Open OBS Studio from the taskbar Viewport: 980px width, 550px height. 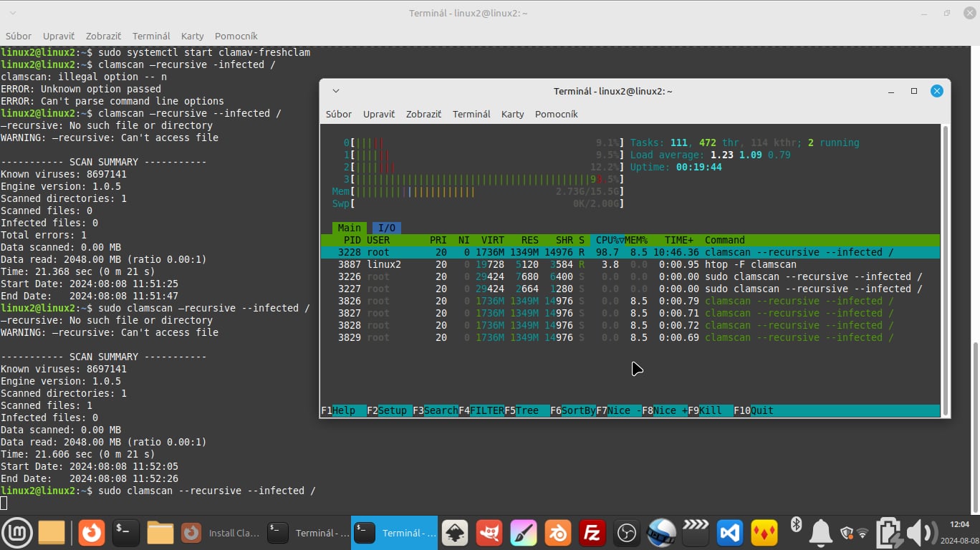point(627,533)
